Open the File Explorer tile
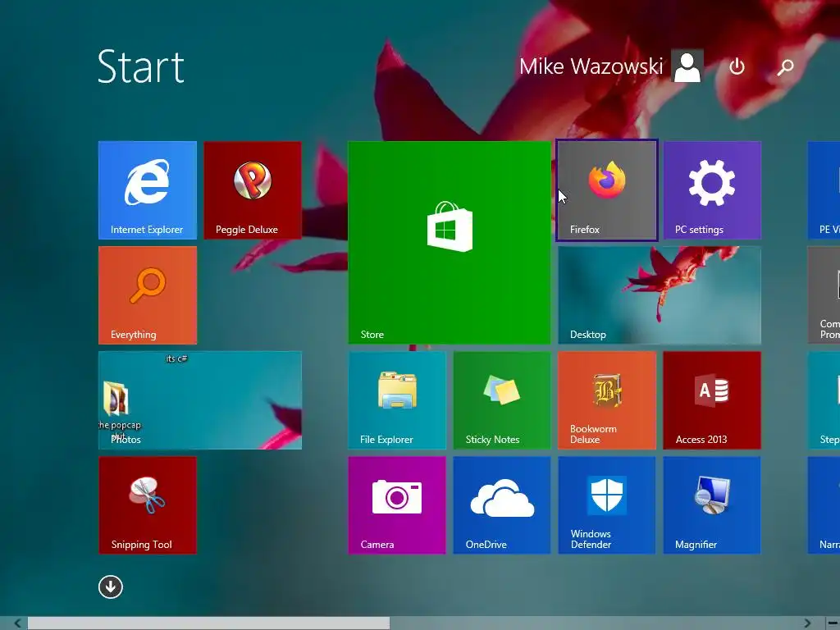Image resolution: width=840 pixels, height=630 pixels. point(397,400)
